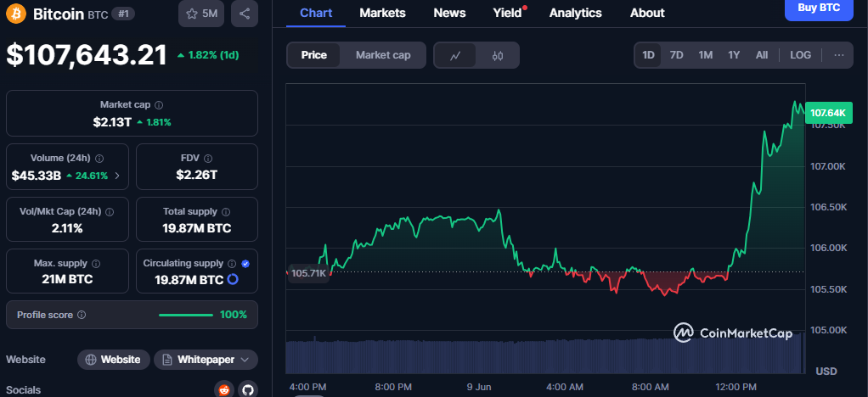Open the Website link button
Viewport: 868px width, 397px height.
(x=114, y=360)
